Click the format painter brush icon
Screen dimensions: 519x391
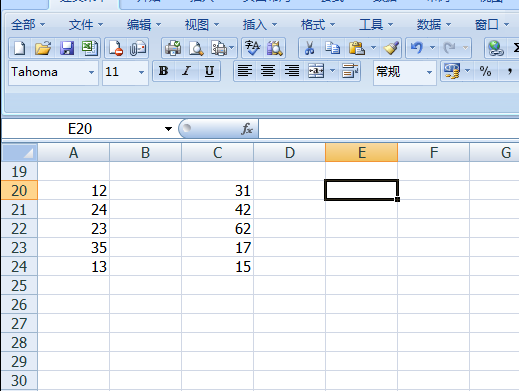point(391,48)
